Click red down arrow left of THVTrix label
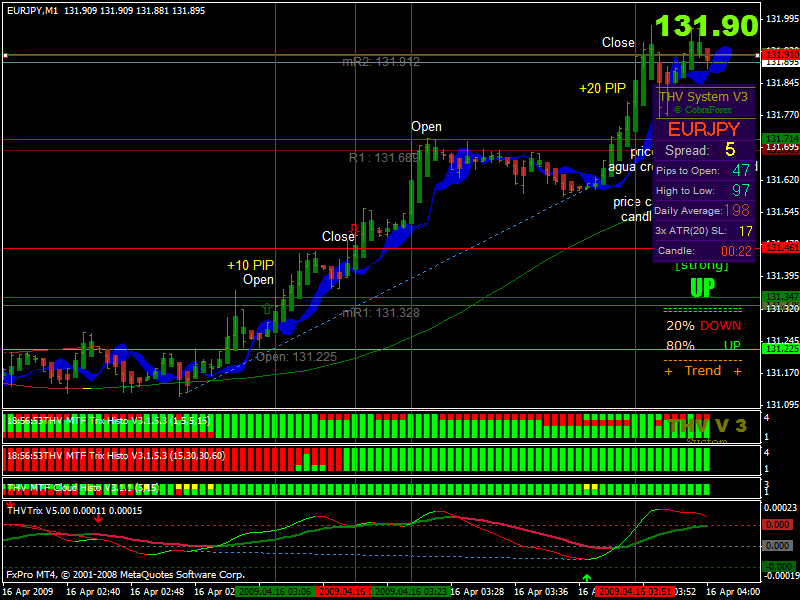Screen dimensions: 800x600 click(x=10, y=505)
